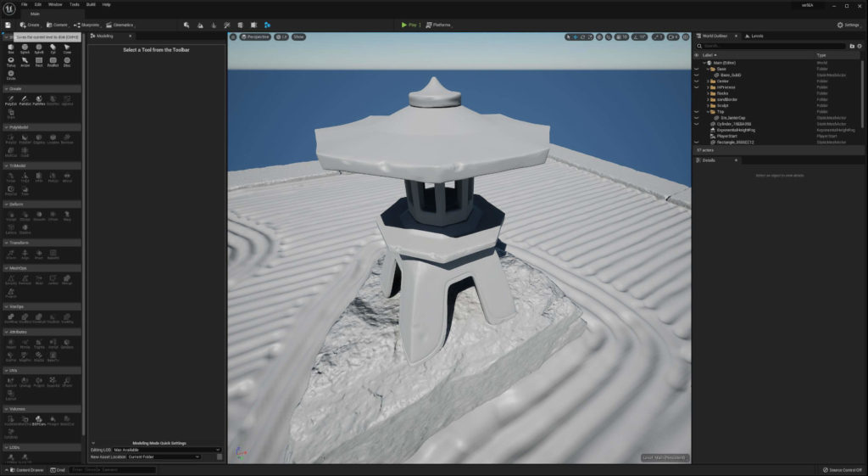Open the Perspective viewport dropdown
This screenshot has height=476, width=868.
[255, 36]
